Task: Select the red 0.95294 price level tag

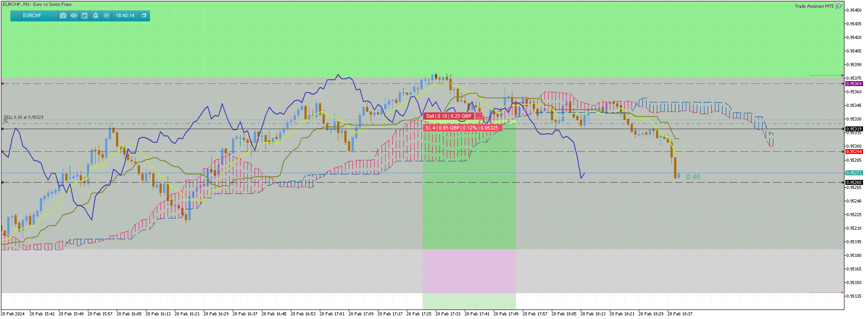Action: click(854, 152)
